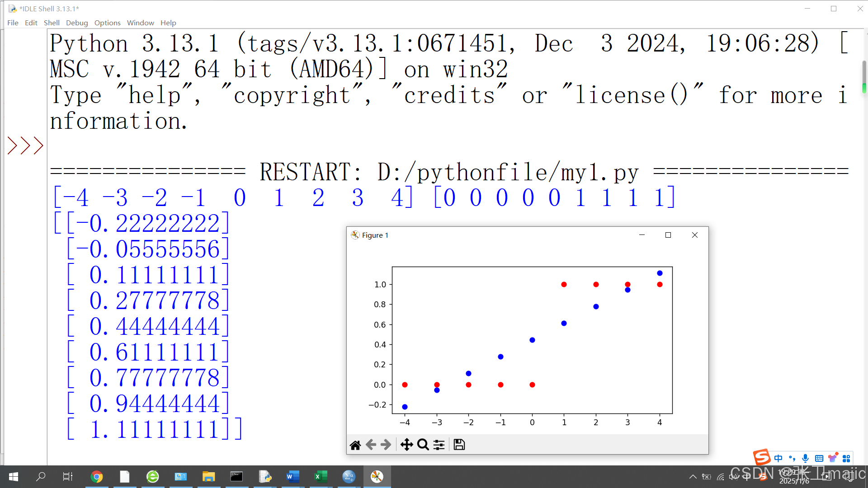Open Configure subplots sliders icon

tap(439, 445)
